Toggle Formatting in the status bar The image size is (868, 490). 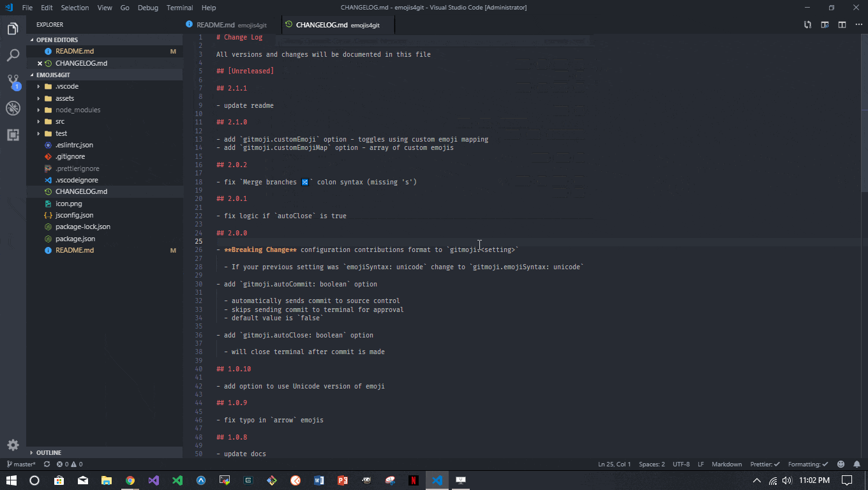coord(808,464)
